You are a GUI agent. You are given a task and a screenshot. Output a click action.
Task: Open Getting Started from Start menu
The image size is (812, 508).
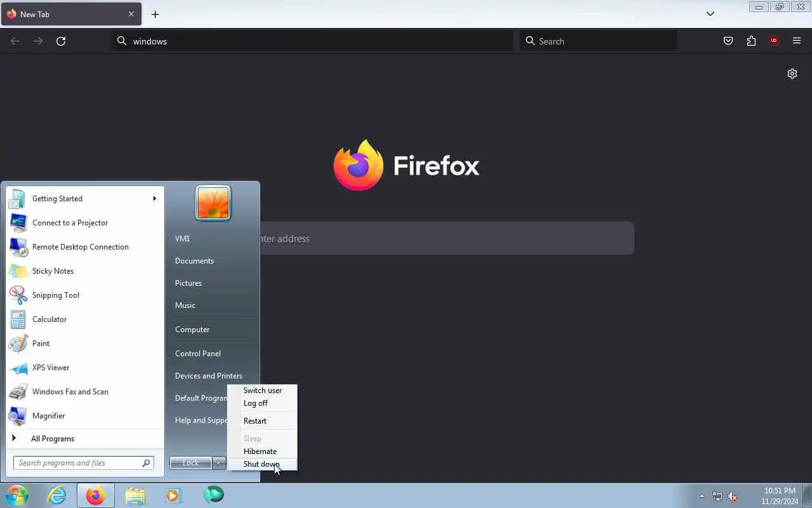[84, 199]
